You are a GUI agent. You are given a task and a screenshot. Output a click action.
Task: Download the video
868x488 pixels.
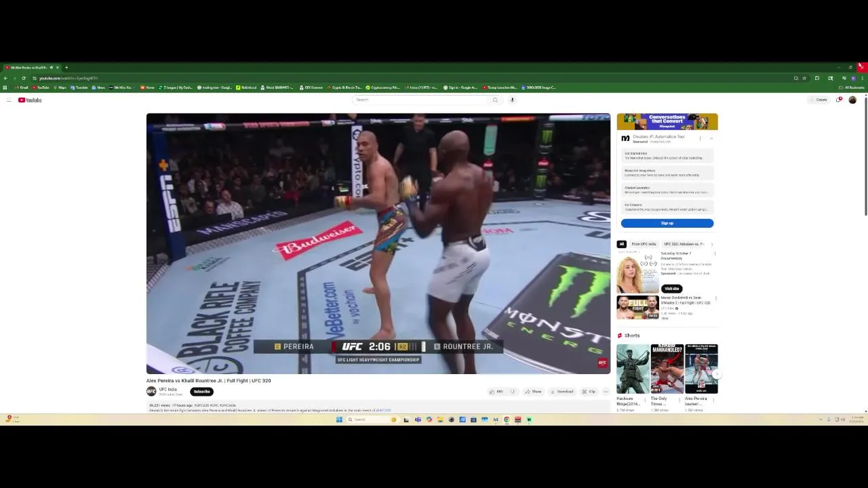[x=561, y=392]
